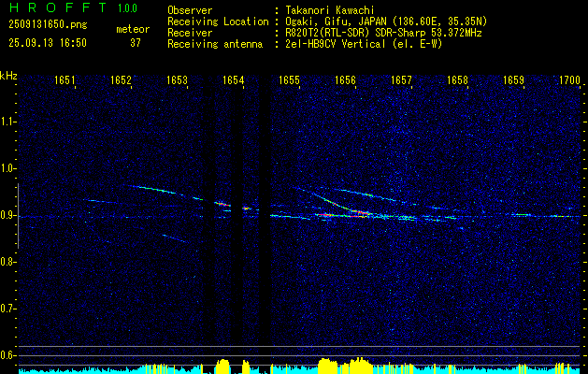Click the 0.8 kHz axis value
The image size is (588, 374).
tap(7, 262)
